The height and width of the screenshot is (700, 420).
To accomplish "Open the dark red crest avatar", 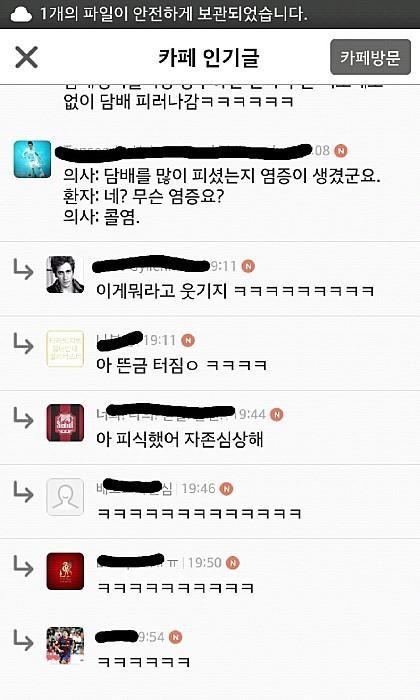I will (65, 571).
